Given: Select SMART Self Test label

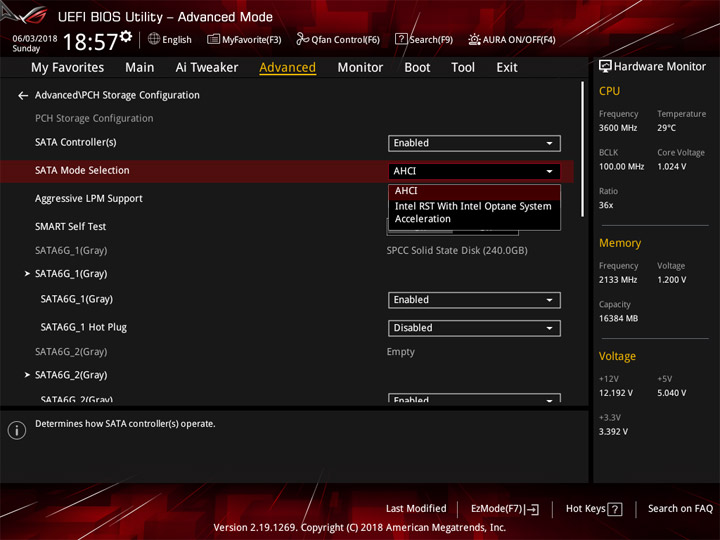Looking at the screenshot, I should coord(70,227).
